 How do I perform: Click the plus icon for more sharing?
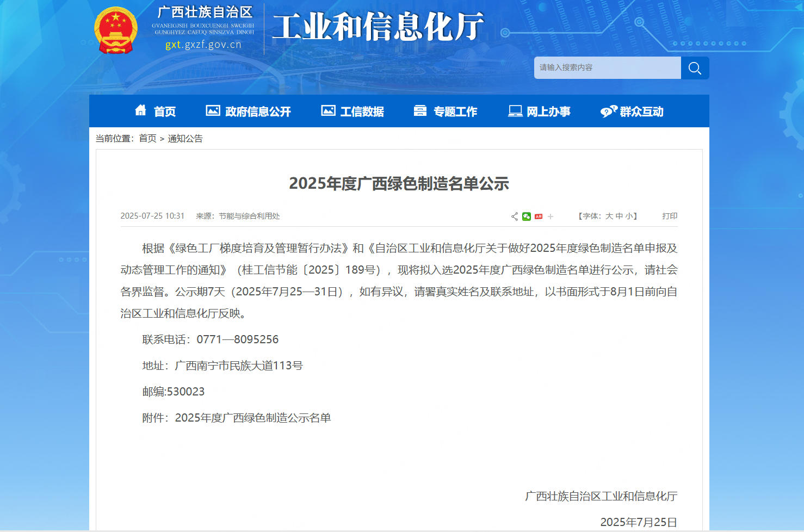pyautogui.click(x=551, y=216)
